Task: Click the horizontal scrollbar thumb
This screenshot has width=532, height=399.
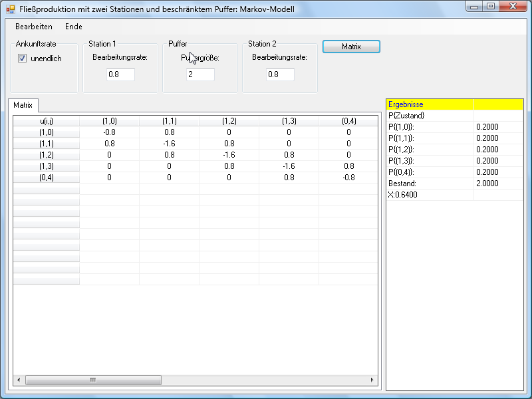Action: click(x=93, y=380)
